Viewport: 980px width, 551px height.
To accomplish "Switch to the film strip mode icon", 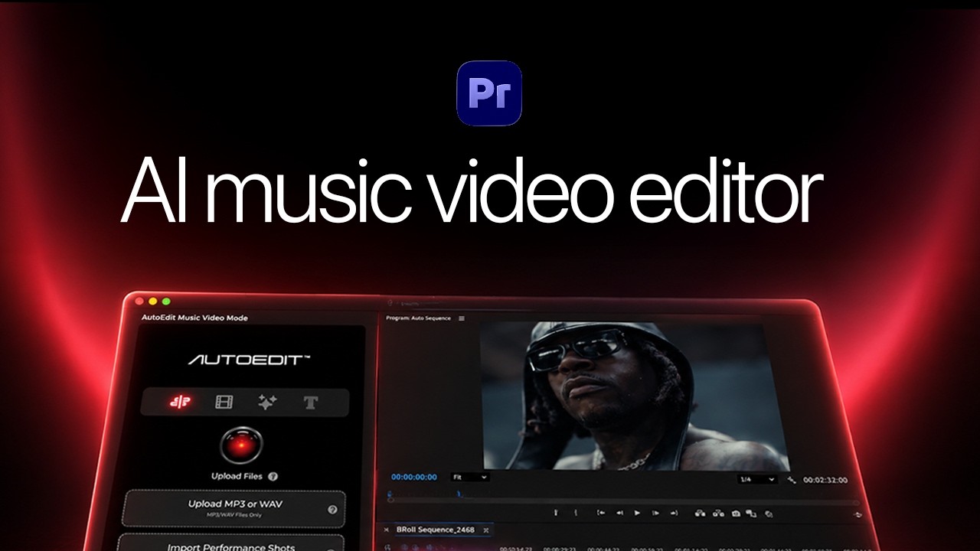I will 224,403.
